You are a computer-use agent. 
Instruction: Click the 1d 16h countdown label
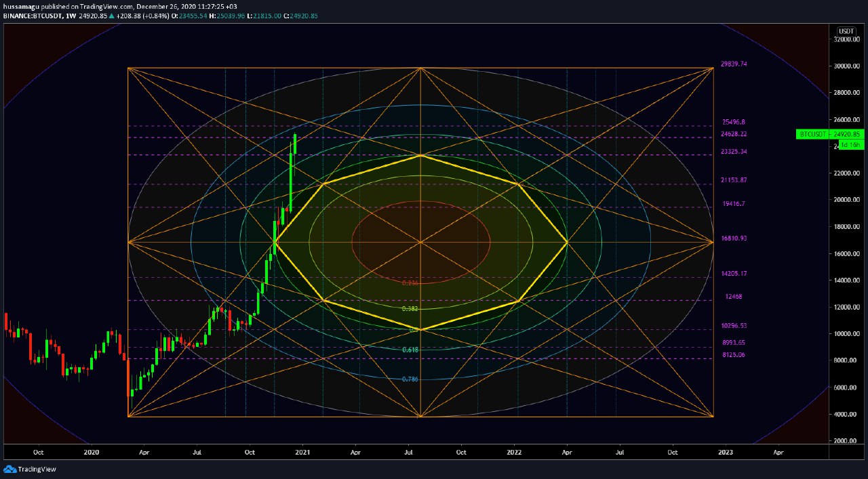[851, 145]
